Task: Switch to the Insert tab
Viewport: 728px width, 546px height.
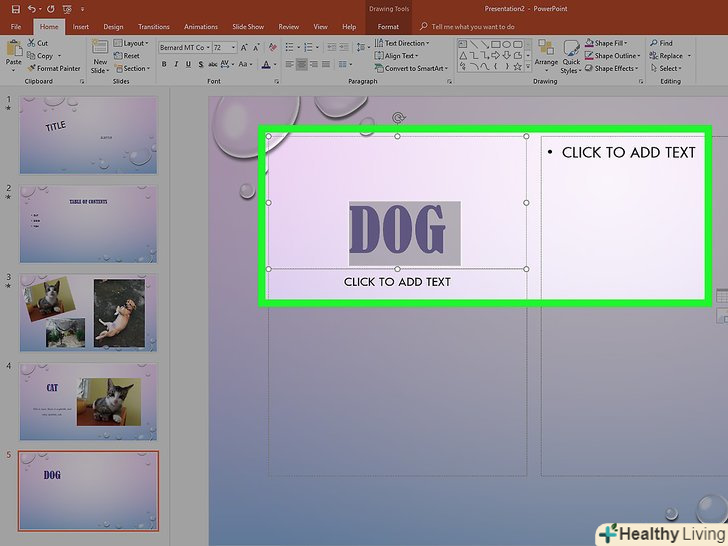Action: point(81,27)
